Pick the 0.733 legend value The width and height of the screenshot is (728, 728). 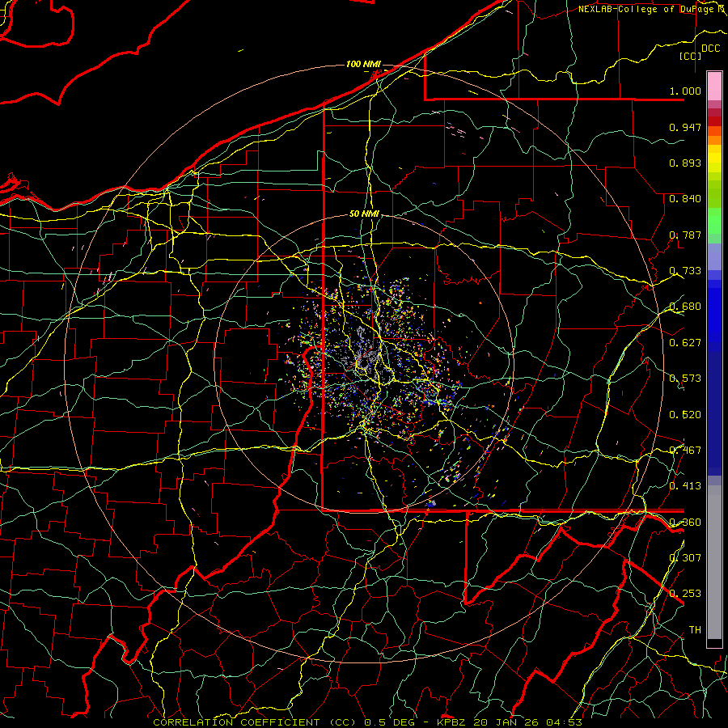tap(685, 271)
